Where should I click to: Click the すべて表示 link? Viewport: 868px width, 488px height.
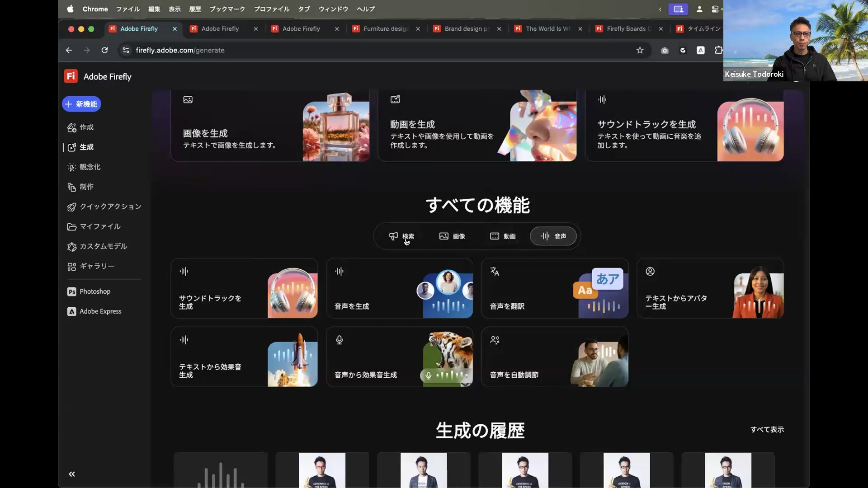click(x=767, y=429)
